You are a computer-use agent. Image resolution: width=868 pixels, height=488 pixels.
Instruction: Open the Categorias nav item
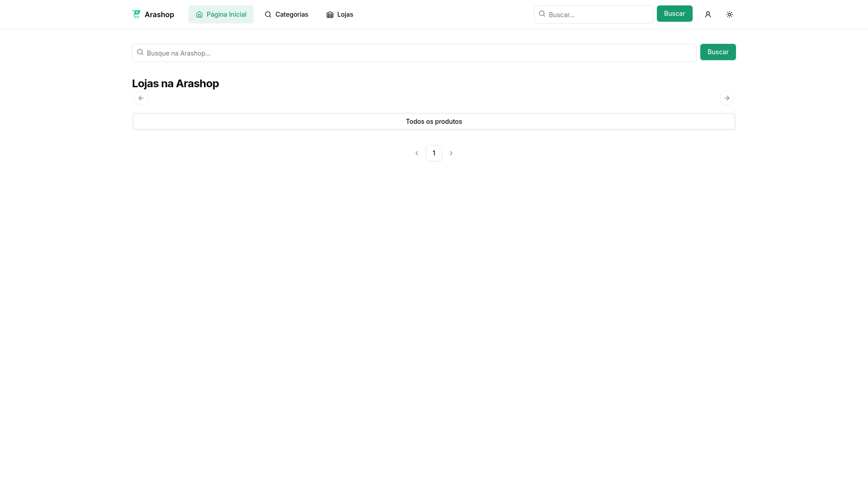(x=286, y=14)
